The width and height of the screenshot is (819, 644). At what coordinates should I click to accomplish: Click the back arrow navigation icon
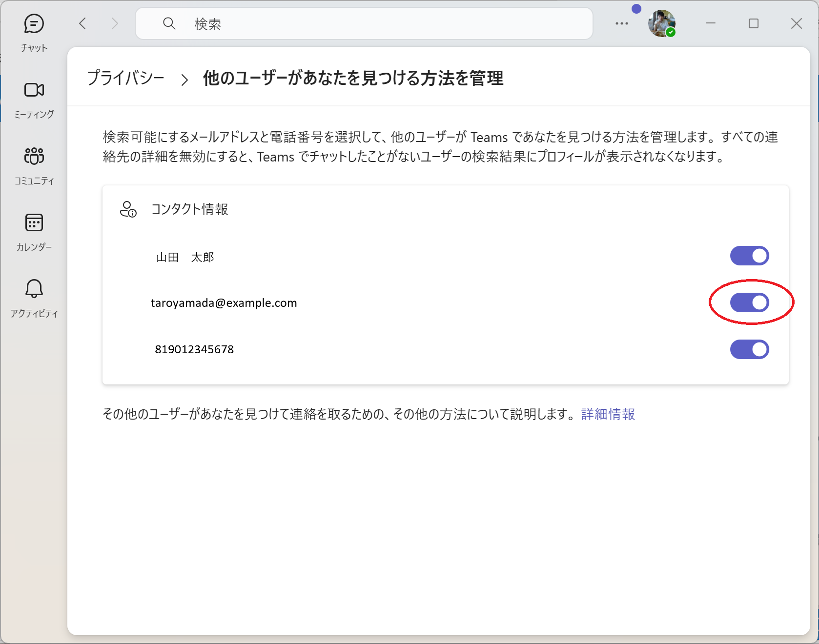point(82,23)
